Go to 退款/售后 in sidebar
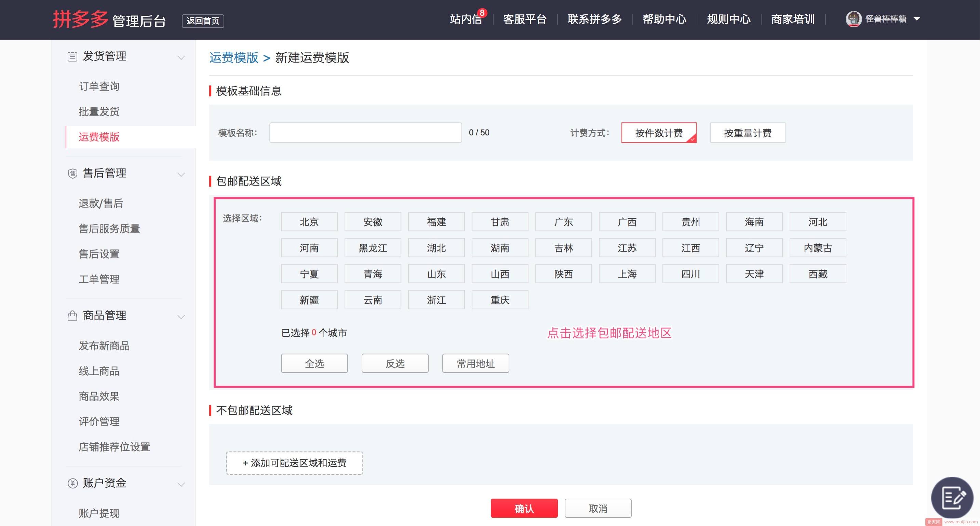The width and height of the screenshot is (980, 526). (x=101, y=203)
